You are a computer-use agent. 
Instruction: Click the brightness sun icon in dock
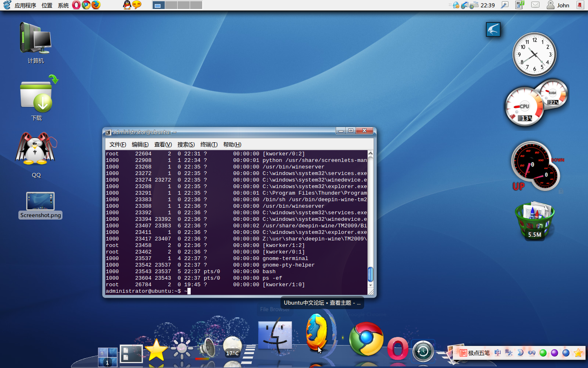[x=182, y=349]
